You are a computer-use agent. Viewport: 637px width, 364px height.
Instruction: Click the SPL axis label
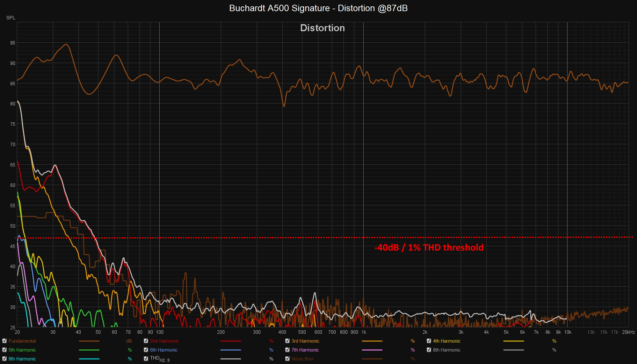[x=11, y=18]
